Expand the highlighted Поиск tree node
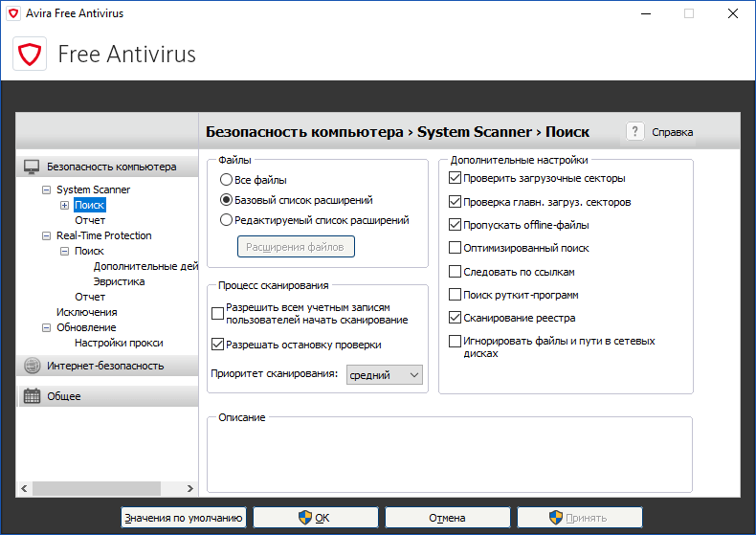Image resolution: width=756 pixels, height=535 pixels. point(65,206)
